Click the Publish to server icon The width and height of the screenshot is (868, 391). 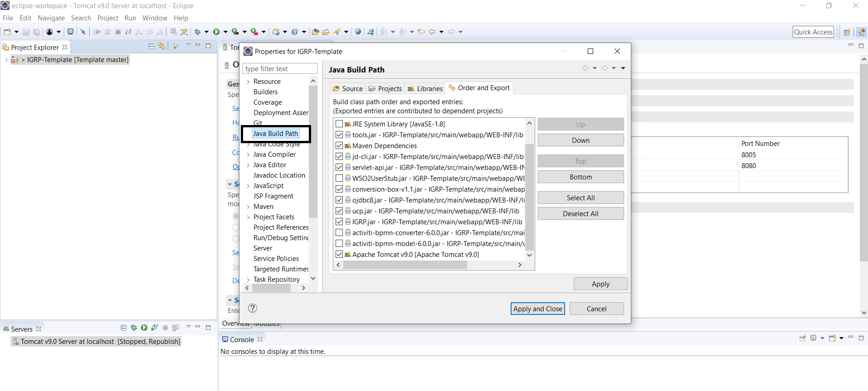coord(176,328)
